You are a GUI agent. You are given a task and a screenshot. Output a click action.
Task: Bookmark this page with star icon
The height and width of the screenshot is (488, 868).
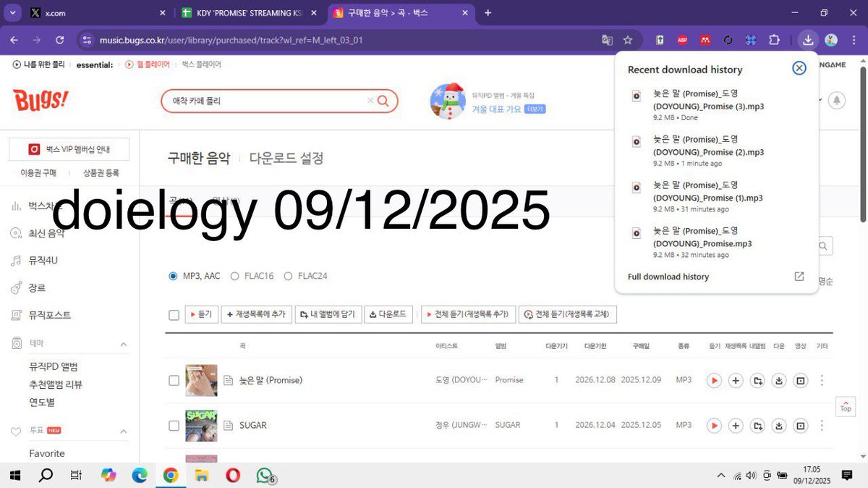pyautogui.click(x=628, y=40)
